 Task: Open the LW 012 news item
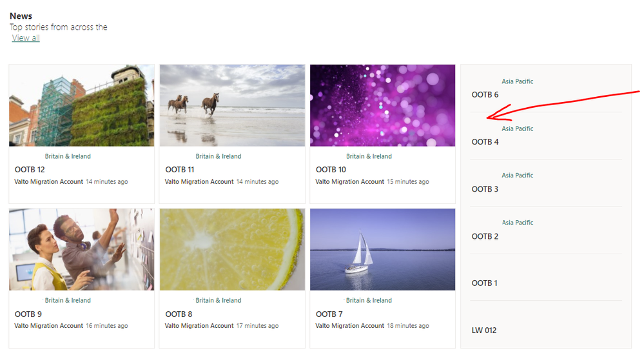pyautogui.click(x=484, y=330)
